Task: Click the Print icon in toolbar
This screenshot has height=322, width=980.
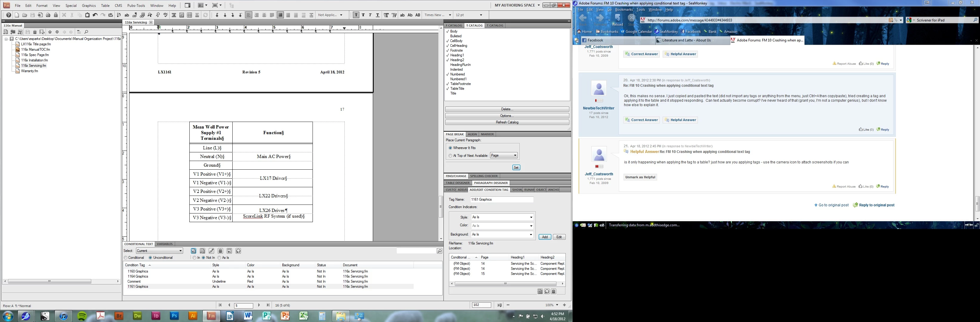Action: coord(48,15)
